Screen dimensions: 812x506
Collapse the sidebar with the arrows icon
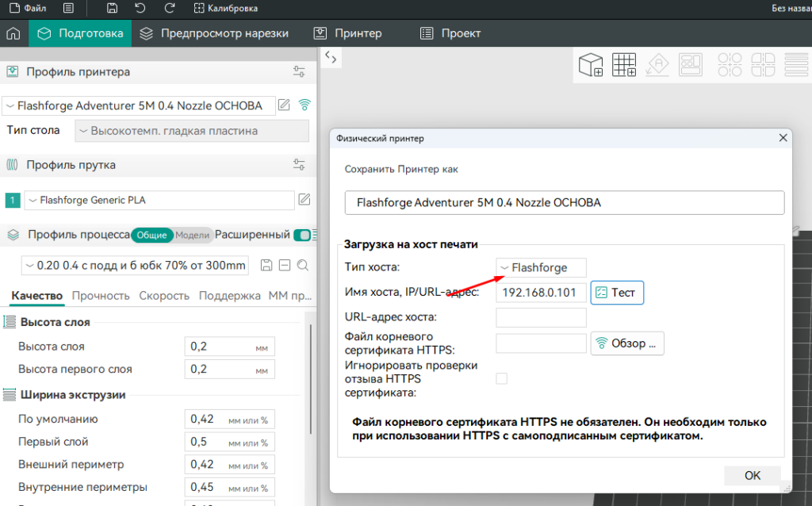pos(331,58)
